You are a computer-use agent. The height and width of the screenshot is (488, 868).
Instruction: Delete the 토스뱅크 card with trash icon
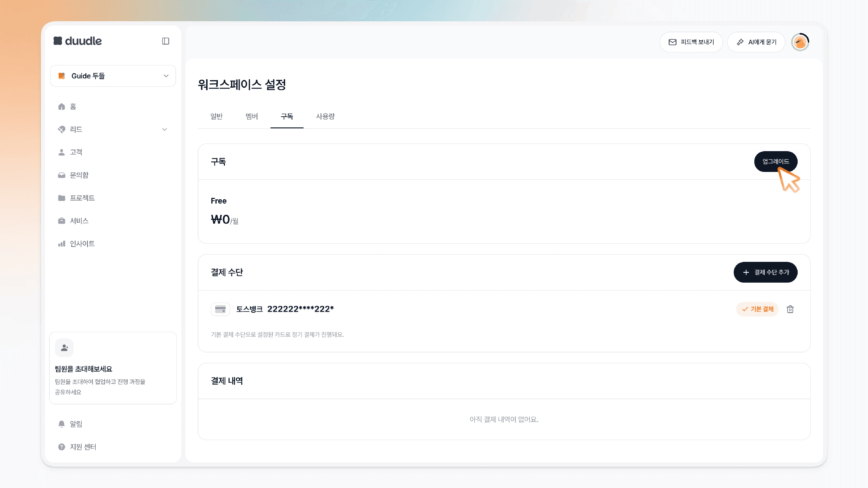790,309
